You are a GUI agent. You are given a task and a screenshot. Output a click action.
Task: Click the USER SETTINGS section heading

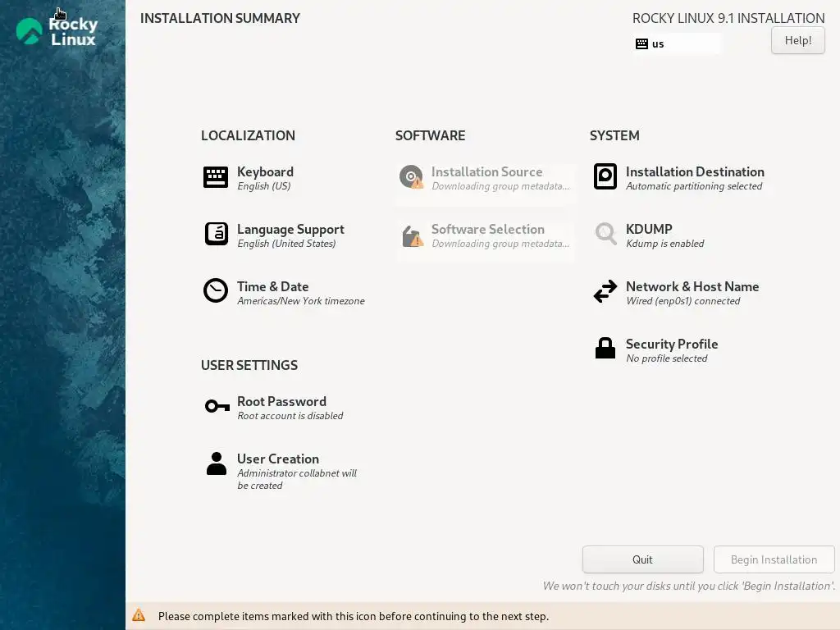pos(249,365)
